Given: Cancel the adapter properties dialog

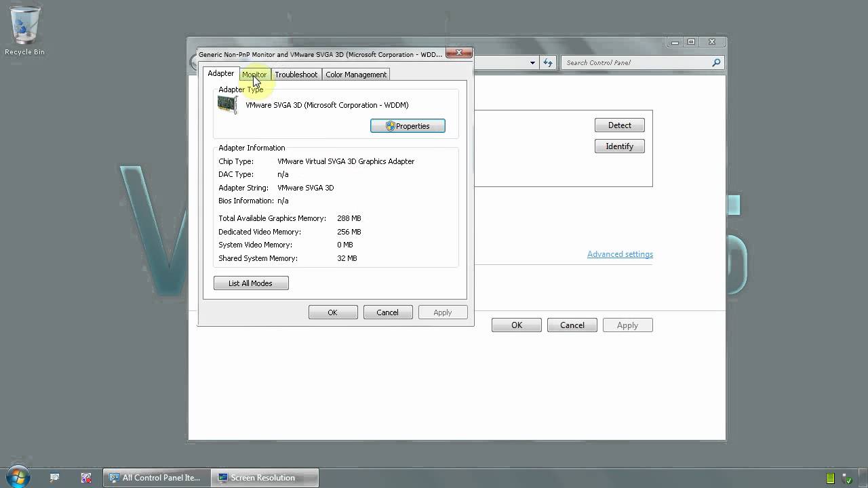Looking at the screenshot, I should (388, 312).
